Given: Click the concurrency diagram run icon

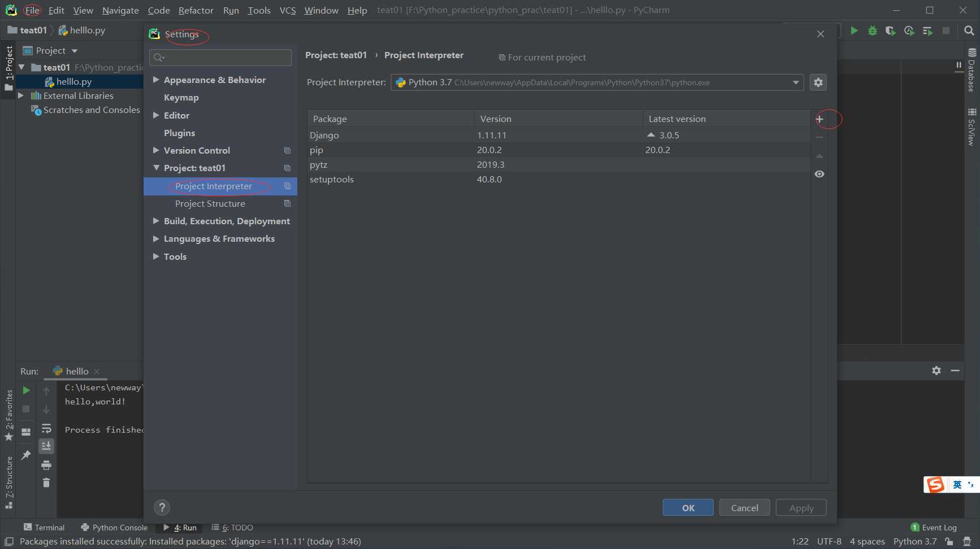Looking at the screenshot, I should 927,30.
